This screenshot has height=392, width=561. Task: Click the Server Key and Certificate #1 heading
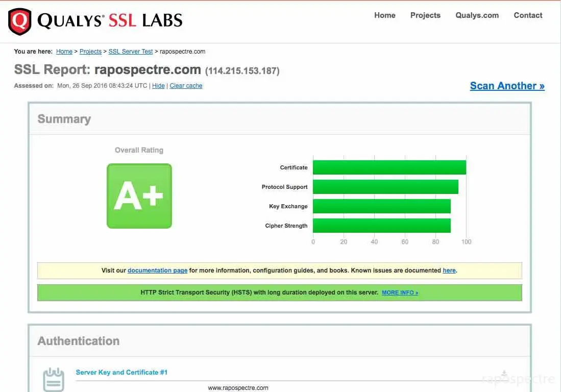(121, 372)
